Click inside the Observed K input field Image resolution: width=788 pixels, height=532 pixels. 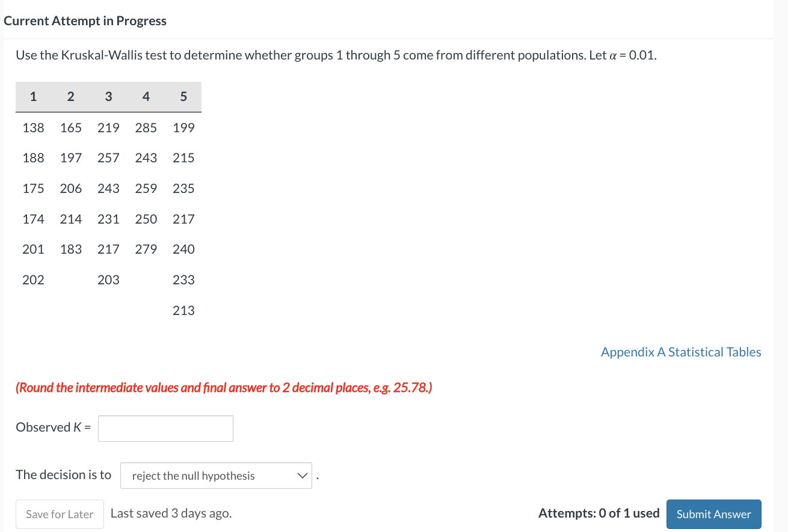click(165, 428)
